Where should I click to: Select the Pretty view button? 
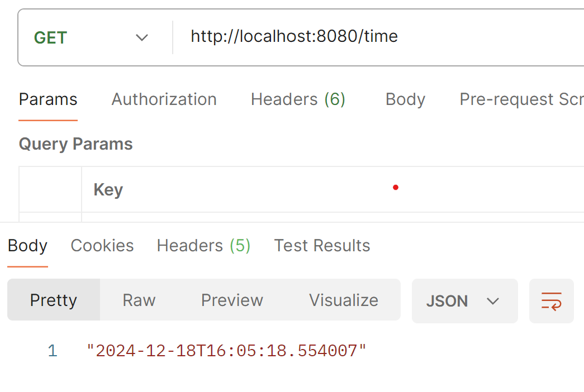pos(54,300)
